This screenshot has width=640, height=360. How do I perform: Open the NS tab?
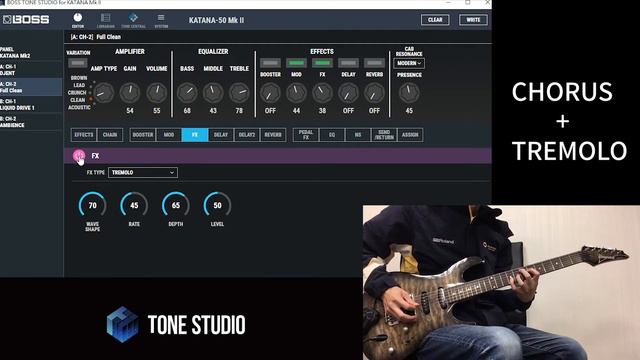point(358,135)
